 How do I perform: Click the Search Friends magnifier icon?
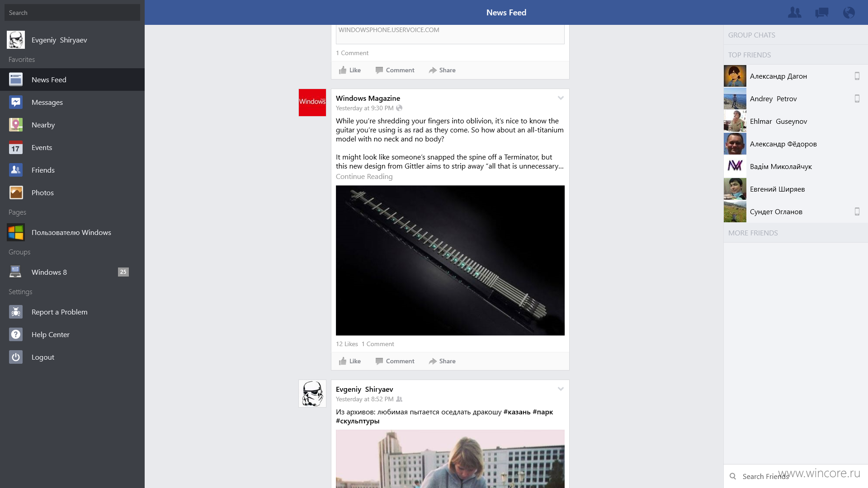(x=733, y=476)
